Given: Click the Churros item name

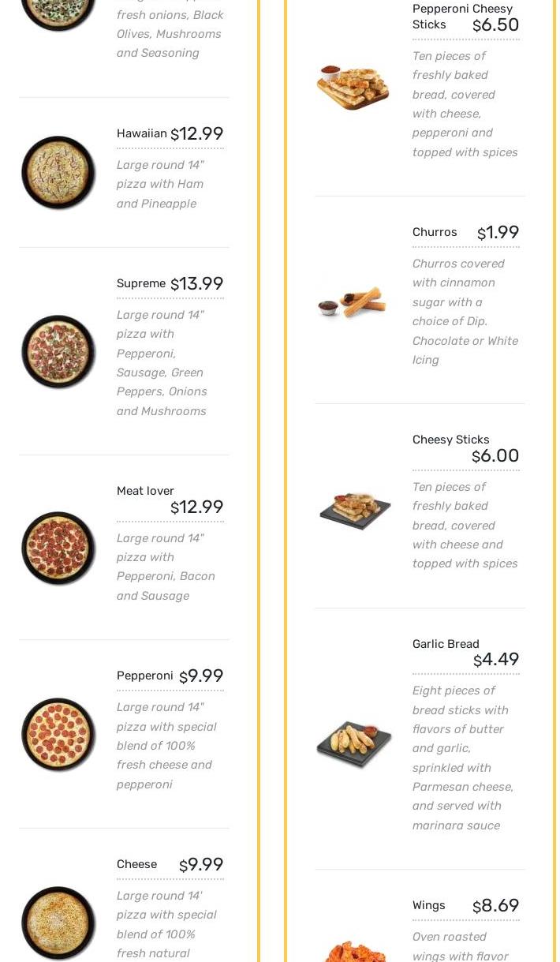Looking at the screenshot, I should pos(435,232).
